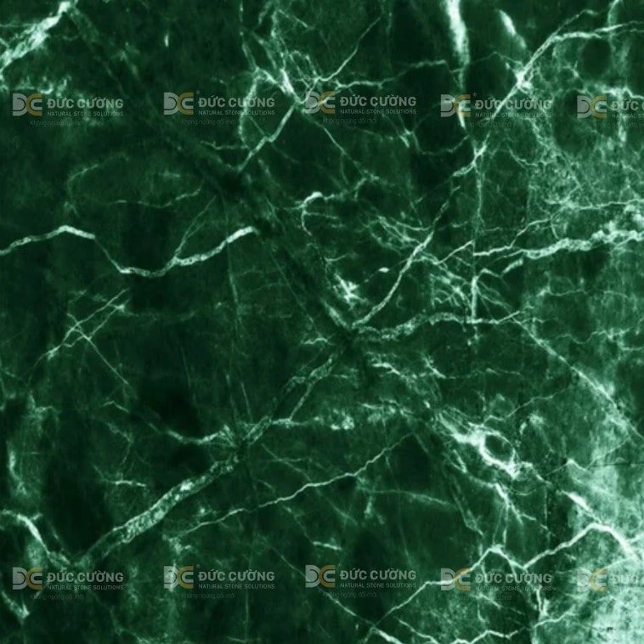Click the DC logo in the bottom-left watermark
The height and width of the screenshot is (644, 644).
[26, 579]
